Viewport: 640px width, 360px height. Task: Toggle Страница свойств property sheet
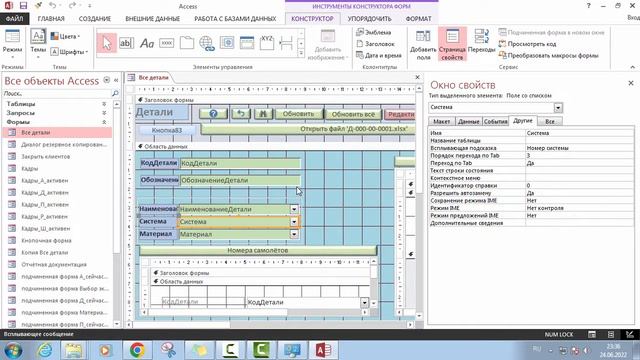[x=452, y=44]
